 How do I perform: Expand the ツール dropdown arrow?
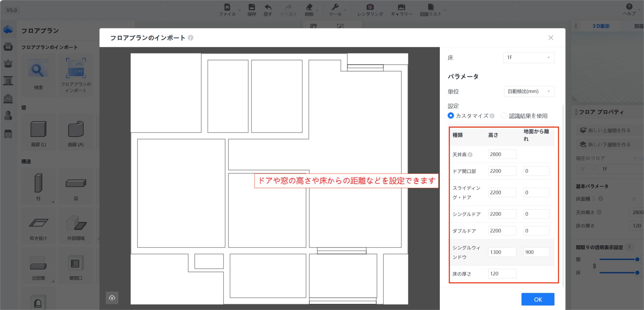tap(345, 10)
